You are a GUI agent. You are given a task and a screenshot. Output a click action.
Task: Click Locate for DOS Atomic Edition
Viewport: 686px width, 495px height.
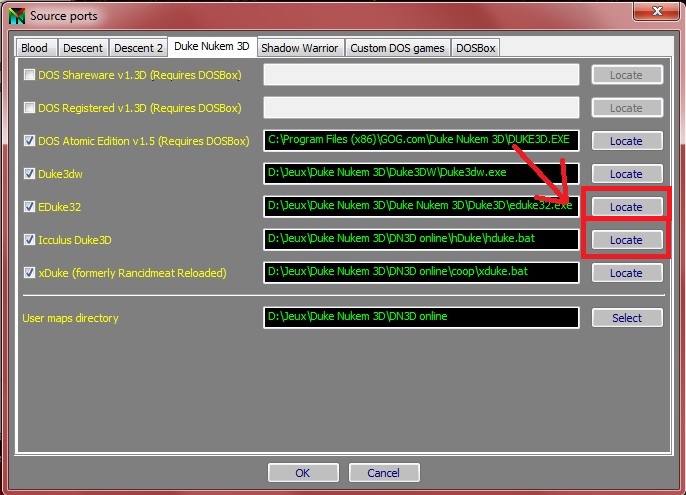click(x=627, y=141)
